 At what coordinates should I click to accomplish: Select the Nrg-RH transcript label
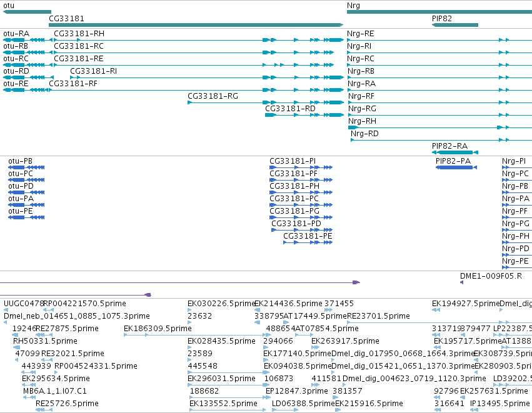363,121
